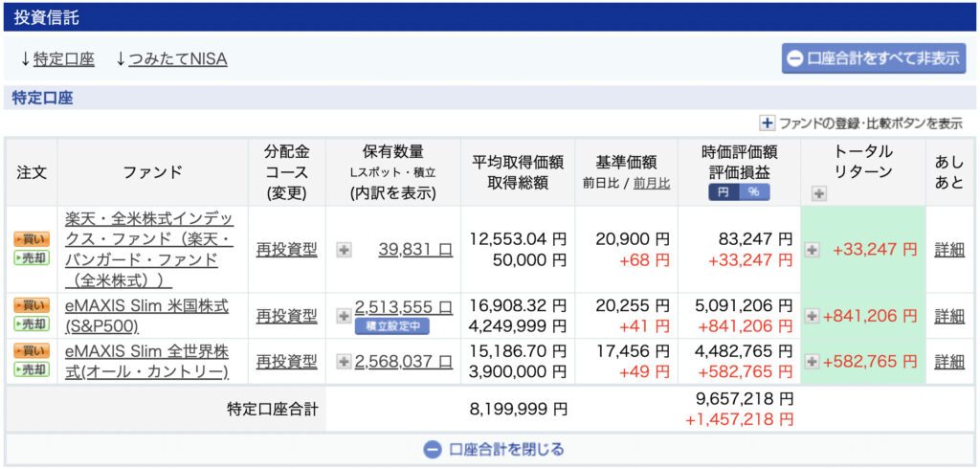Image resolution: width=980 pixels, height=469 pixels.
Task: Buy 楽天・全米株式インデックス・ファンド with 買い
Action: [x=32, y=239]
